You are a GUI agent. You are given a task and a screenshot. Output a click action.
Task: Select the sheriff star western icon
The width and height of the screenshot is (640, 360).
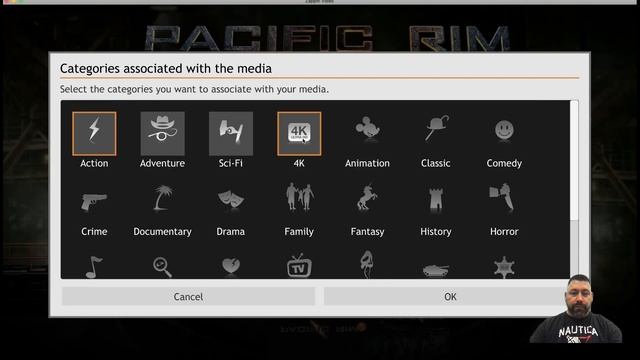pyautogui.click(x=504, y=268)
